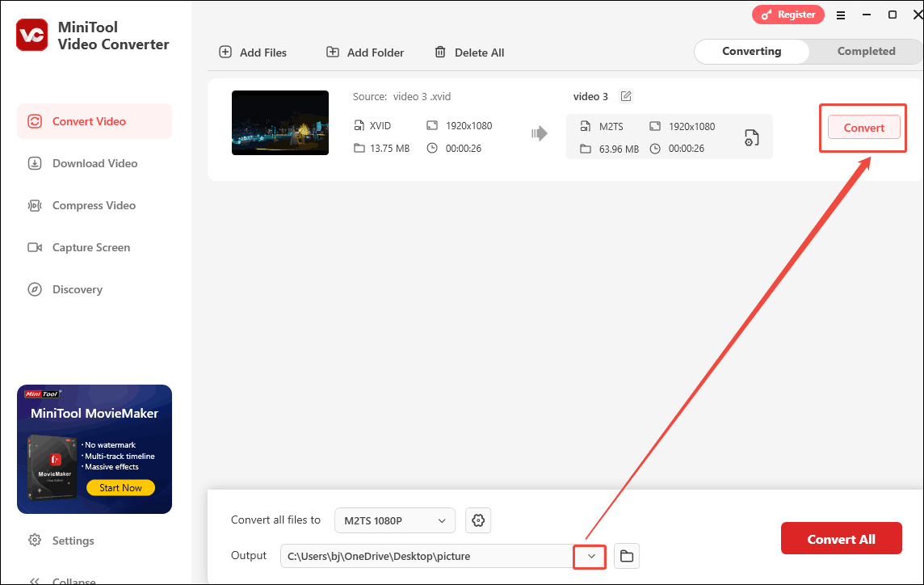
Task: Collapse the sidebar
Action: 61,581
